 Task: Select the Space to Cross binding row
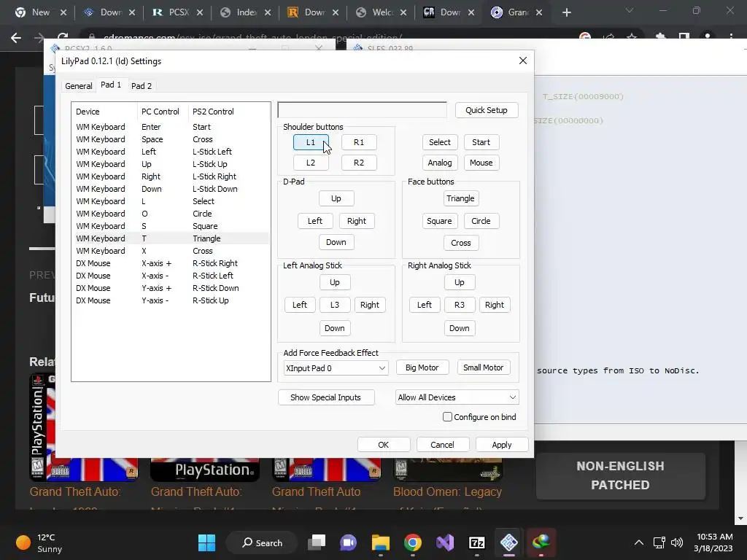171,139
